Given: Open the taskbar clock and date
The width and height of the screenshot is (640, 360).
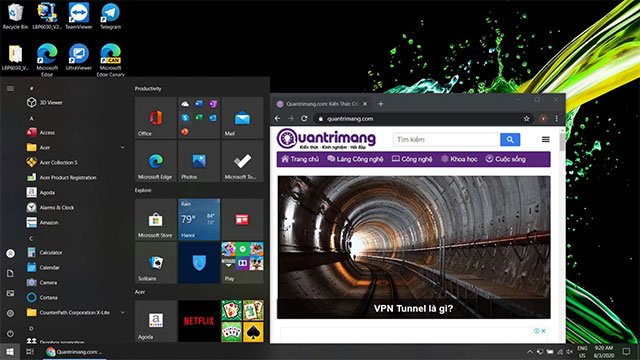Looking at the screenshot, I should [604, 351].
